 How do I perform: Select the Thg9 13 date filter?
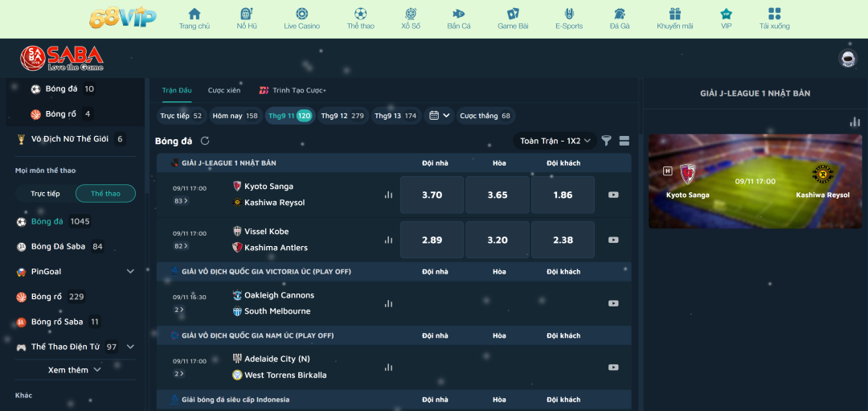click(x=395, y=116)
